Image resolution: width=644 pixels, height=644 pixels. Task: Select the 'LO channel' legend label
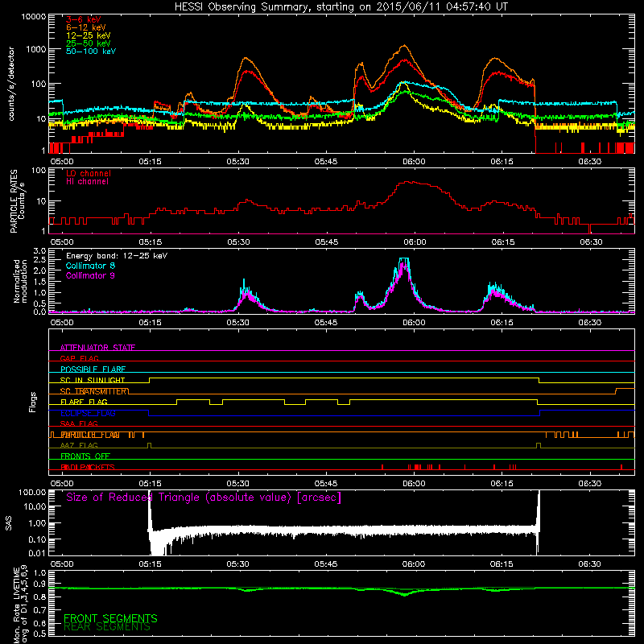point(89,173)
